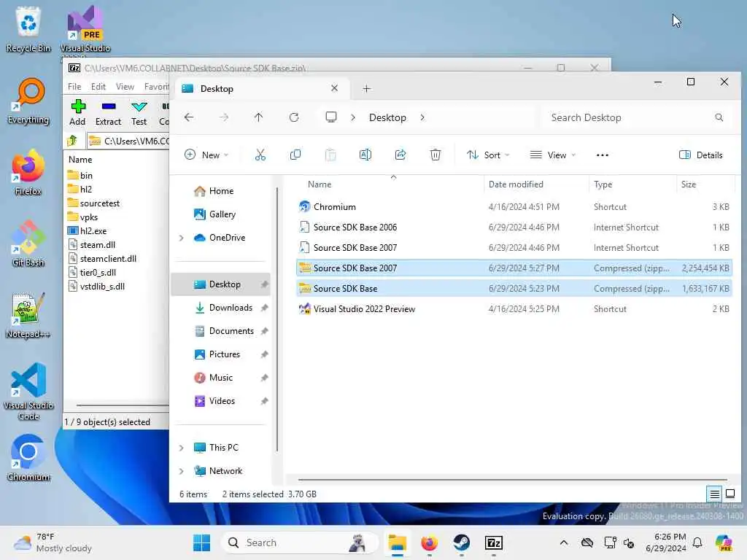Open the clock showing 6:26 PM
Viewport: 747px width, 560px height.
pyautogui.click(x=665, y=542)
